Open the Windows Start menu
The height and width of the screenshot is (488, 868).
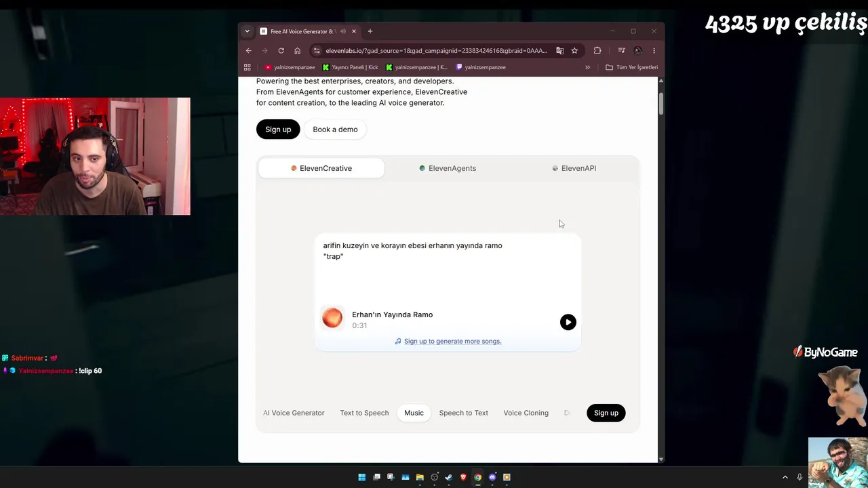coord(362,477)
